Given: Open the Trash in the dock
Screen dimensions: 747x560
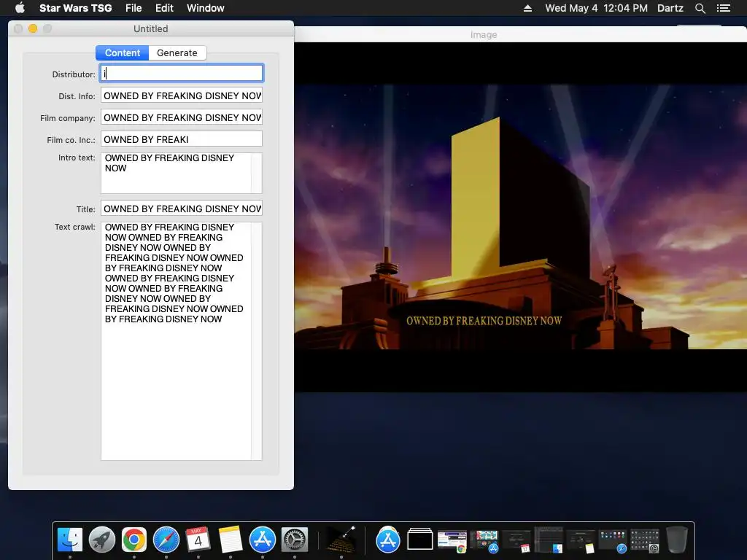Looking at the screenshot, I should pyautogui.click(x=677, y=540).
